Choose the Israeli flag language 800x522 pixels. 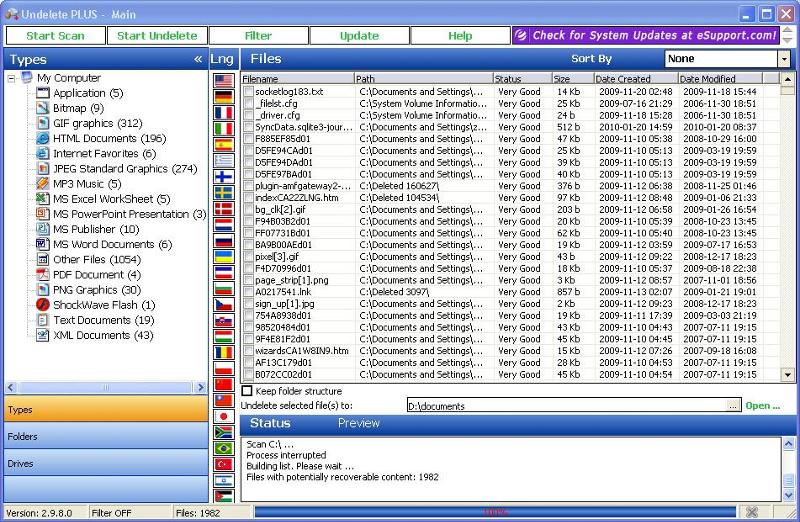(x=223, y=480)
